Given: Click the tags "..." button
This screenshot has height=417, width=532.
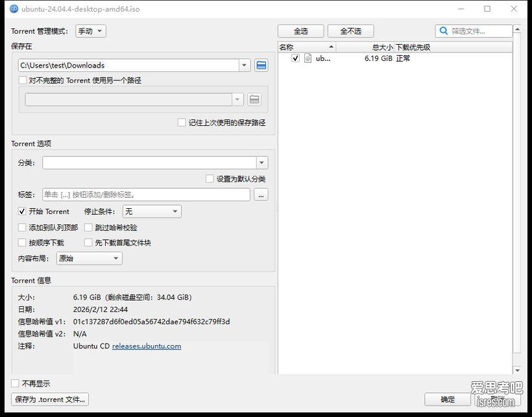Looking at the screenshot, I should pos(261,195).
